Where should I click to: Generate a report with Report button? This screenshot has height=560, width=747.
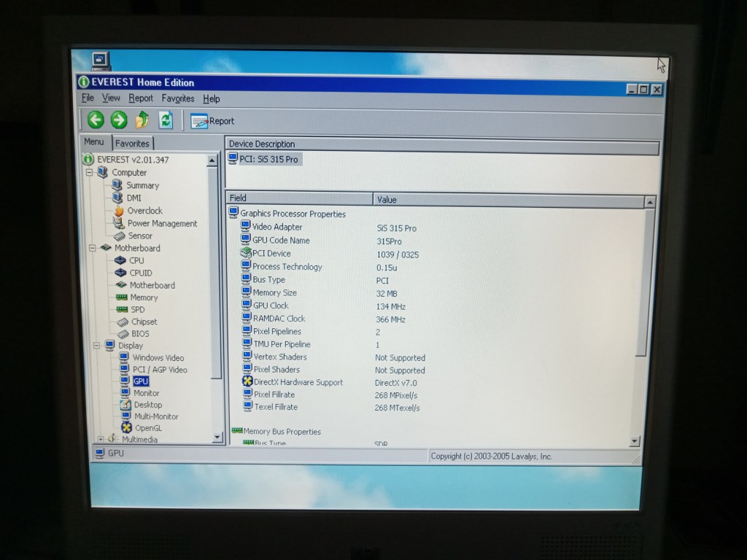212,121
